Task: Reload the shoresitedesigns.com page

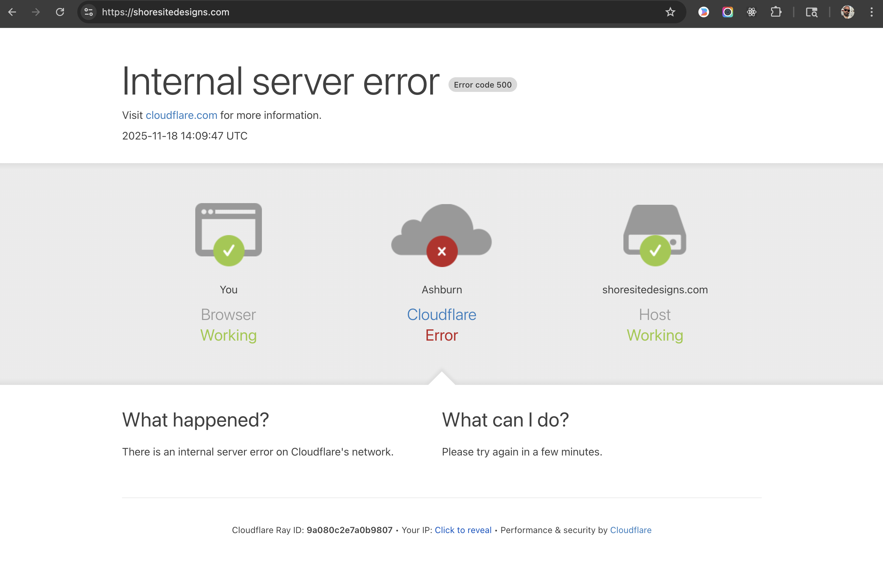Action: (x=60, y=12)
